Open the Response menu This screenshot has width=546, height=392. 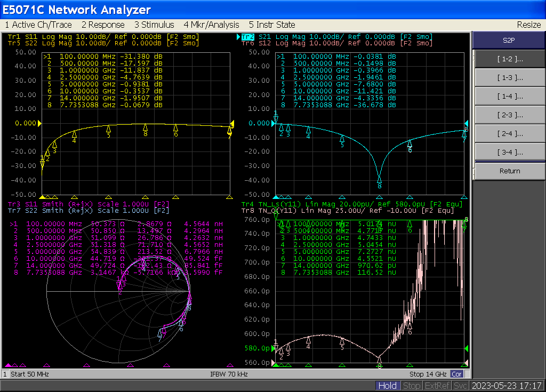[x=103, y=25]
